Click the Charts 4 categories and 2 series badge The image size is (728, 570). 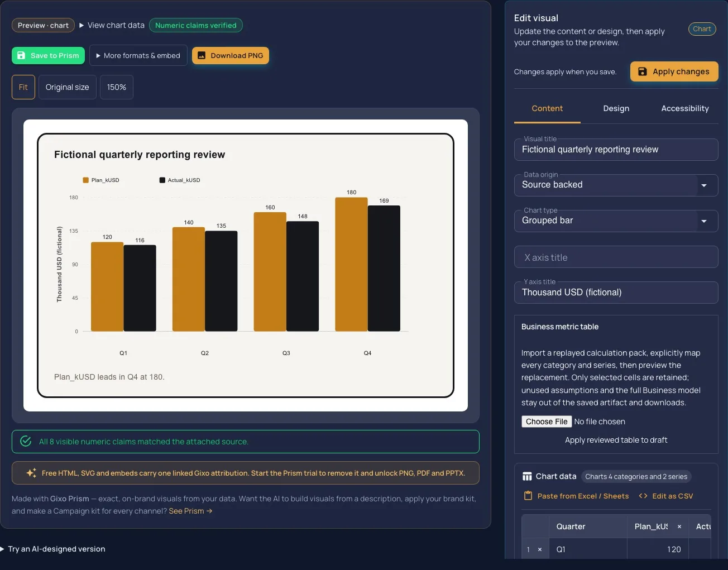pyautogui.click(x=636, y=476)
